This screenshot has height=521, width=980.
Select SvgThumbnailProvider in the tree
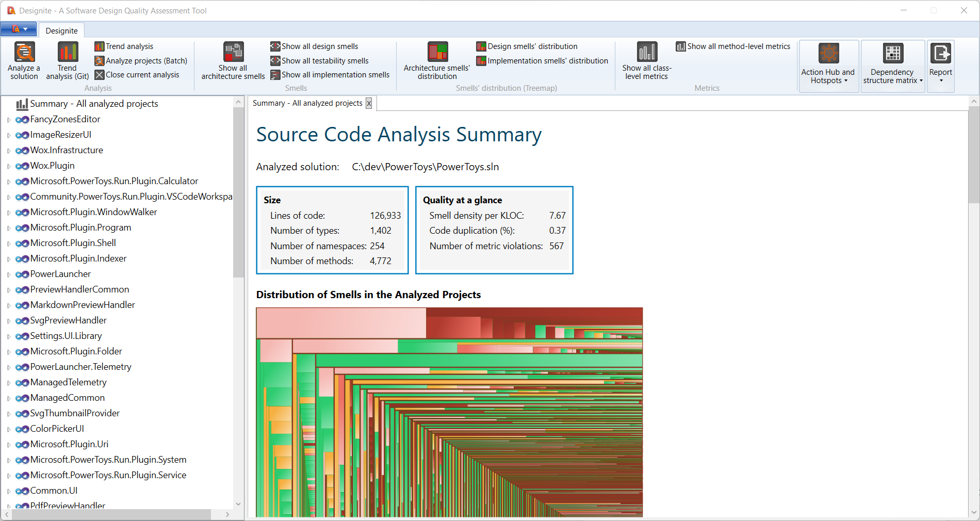coord(75,413)
